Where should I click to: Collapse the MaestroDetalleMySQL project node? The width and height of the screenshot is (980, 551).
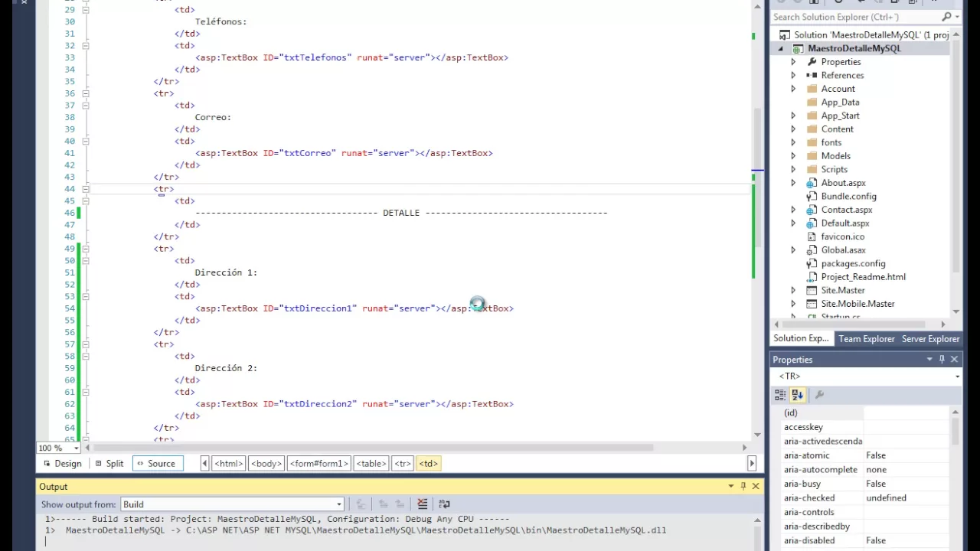click(x=780, y=48)
